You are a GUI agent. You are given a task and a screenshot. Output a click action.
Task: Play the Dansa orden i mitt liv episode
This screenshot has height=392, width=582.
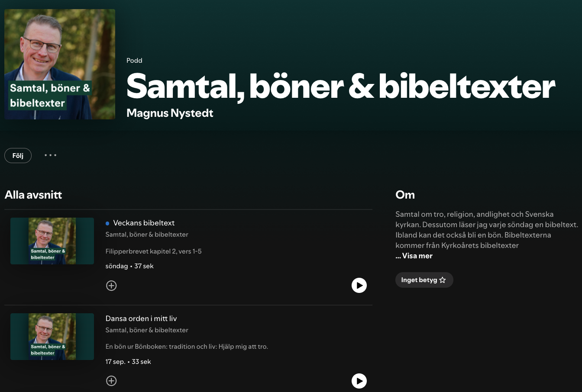(x=359, y=381)
